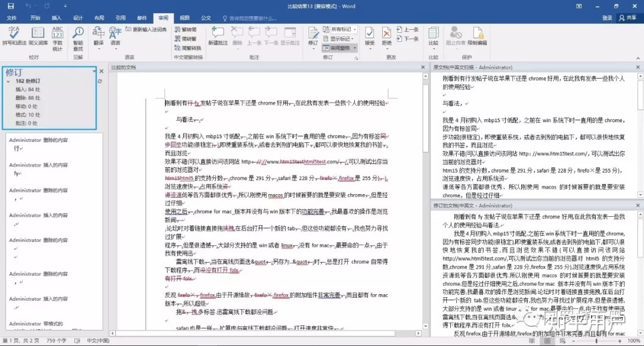This screenshot has height=346, width=644.
Task: Open the 字数统计 word count tool
Action: coord(57,39)
